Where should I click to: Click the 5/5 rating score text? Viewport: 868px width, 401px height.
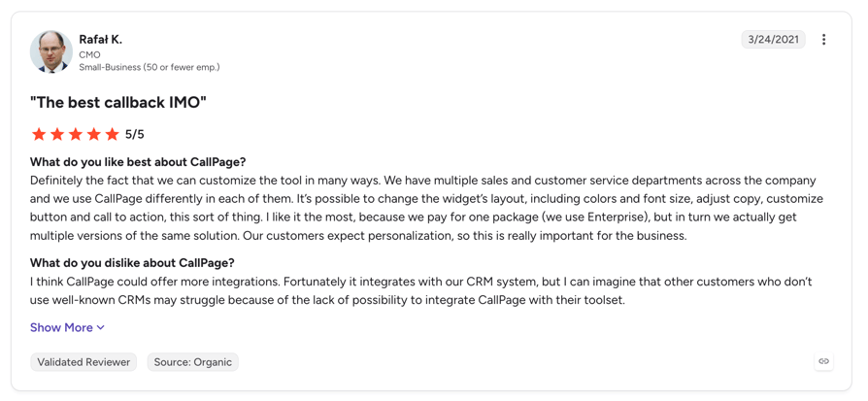[135, 134]
